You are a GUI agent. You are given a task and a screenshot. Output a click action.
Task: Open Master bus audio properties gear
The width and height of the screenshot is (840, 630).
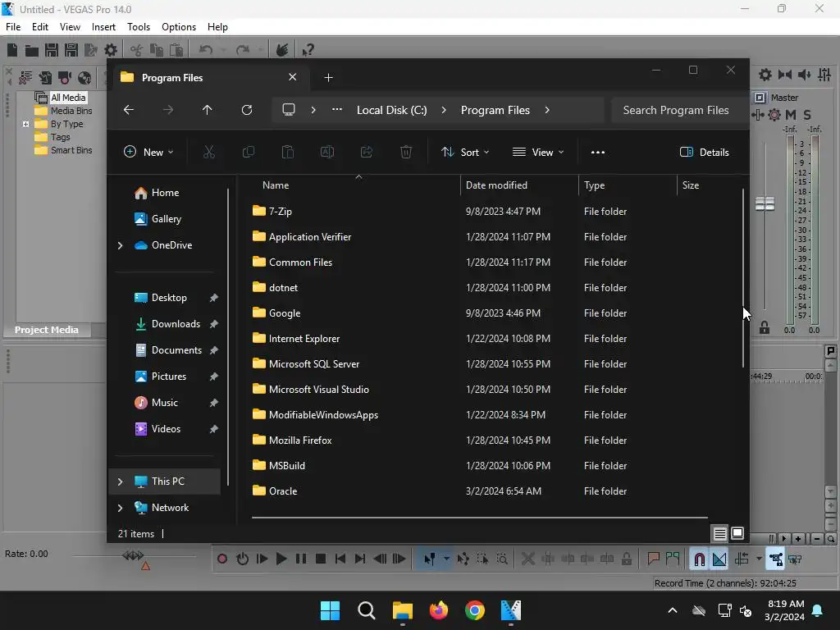765,75
